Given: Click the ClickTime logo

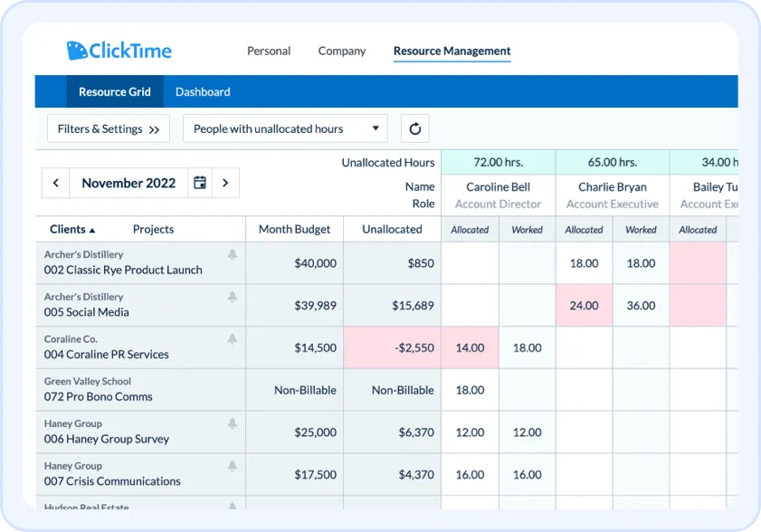Looking at the screenshot, I should 119,51.
